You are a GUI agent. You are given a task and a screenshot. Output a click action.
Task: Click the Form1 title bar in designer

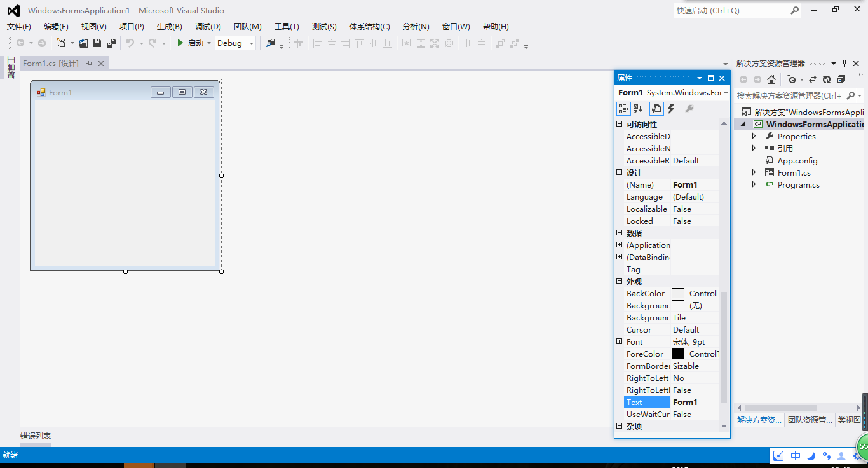[x=125, y=92]
